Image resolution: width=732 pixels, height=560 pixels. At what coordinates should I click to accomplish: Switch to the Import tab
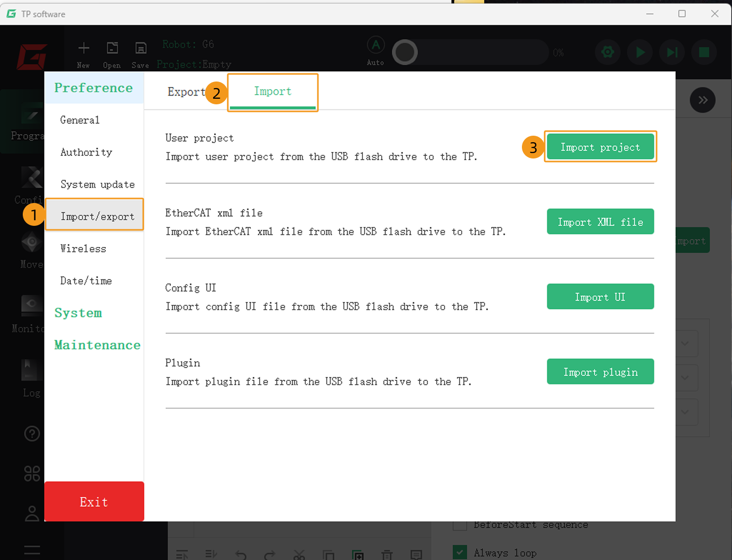tap(273, 91)
